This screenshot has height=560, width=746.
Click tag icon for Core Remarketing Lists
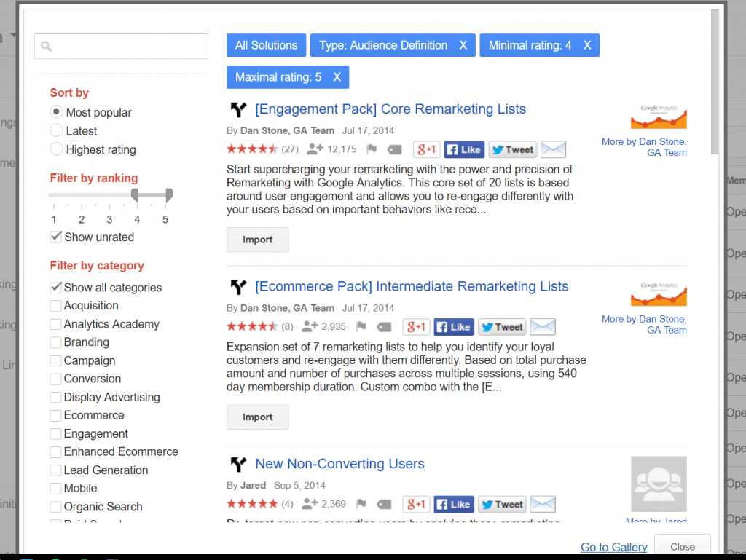pos(394,150)
